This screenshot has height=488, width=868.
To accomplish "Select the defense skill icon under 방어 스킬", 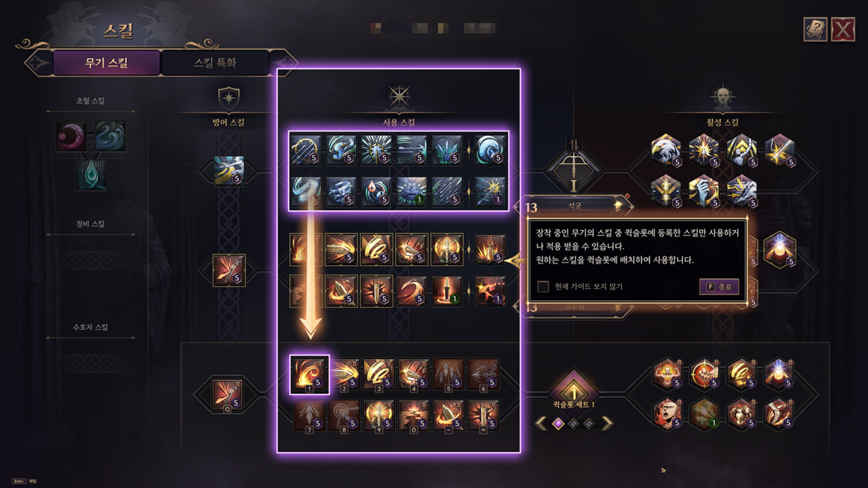I will pos(229,170).
